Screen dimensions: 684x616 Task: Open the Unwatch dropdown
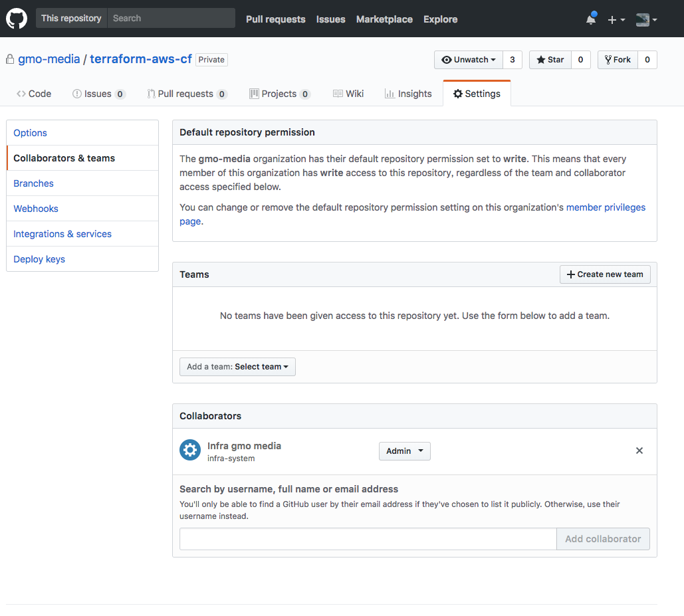pyautogui.click(x=469, y=59)
